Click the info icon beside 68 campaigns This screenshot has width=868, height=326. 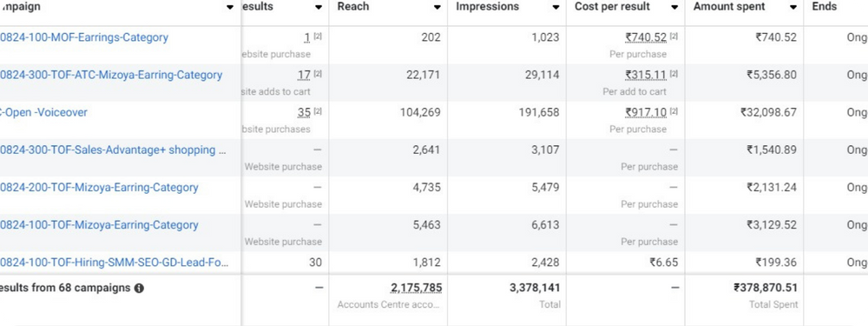click(140, 289)
